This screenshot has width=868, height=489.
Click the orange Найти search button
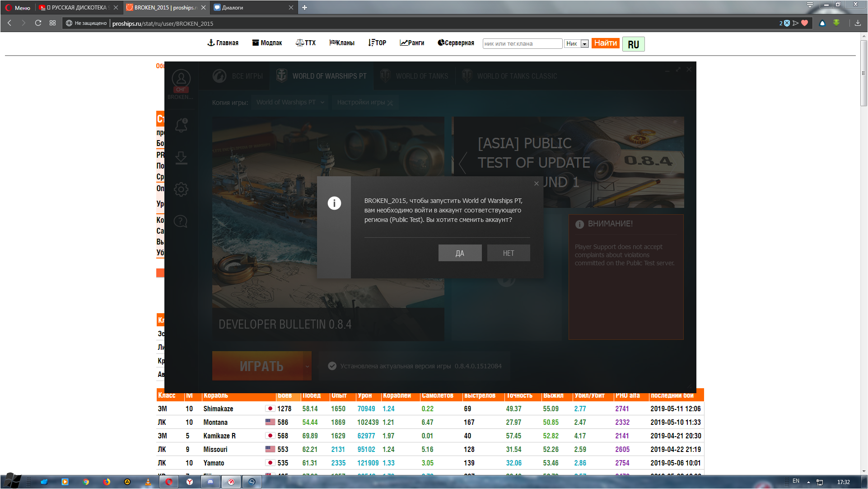click(x=605, y=43)
